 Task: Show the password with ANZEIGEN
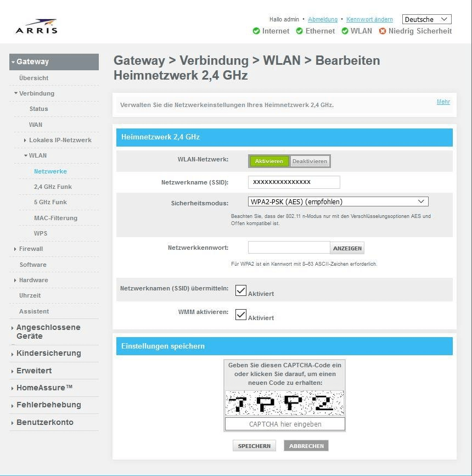click(347, 248)
